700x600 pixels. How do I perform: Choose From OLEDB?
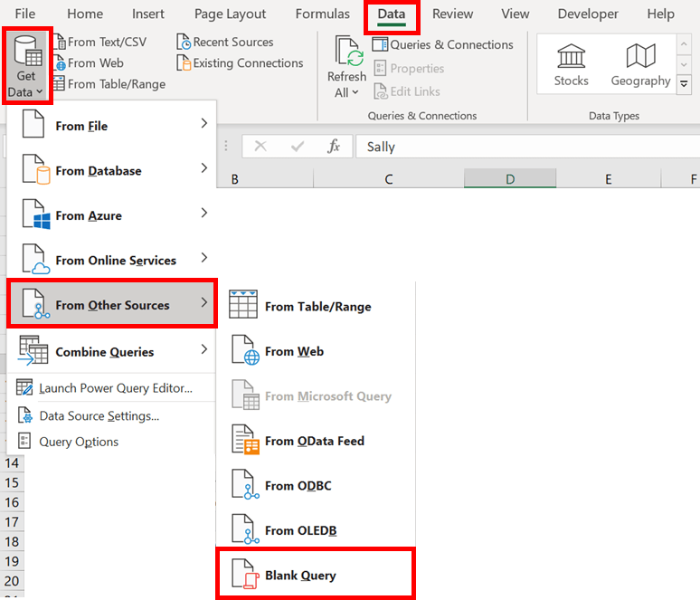pyautogui.click(x=316, y=529)
